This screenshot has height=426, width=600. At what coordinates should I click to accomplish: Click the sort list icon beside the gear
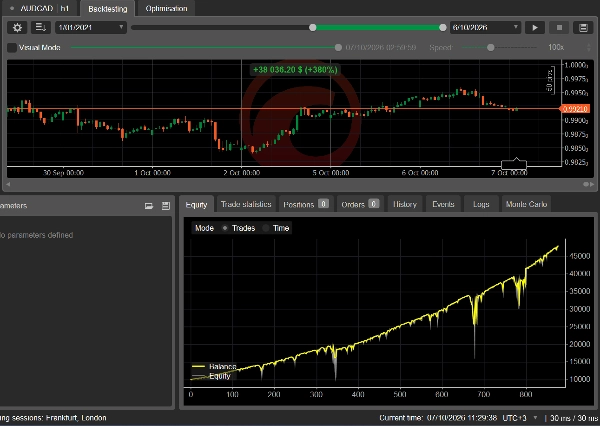coord(41,28)
